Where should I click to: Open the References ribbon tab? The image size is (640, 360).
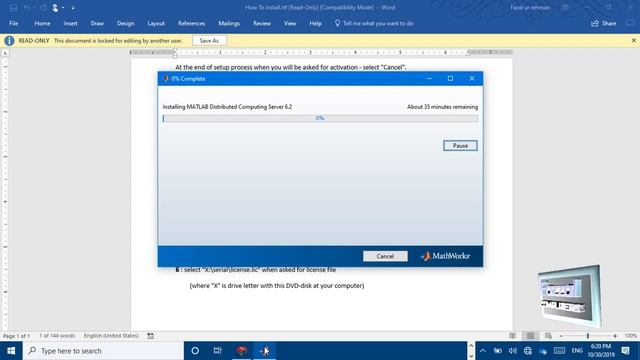(x=191, y=23)
